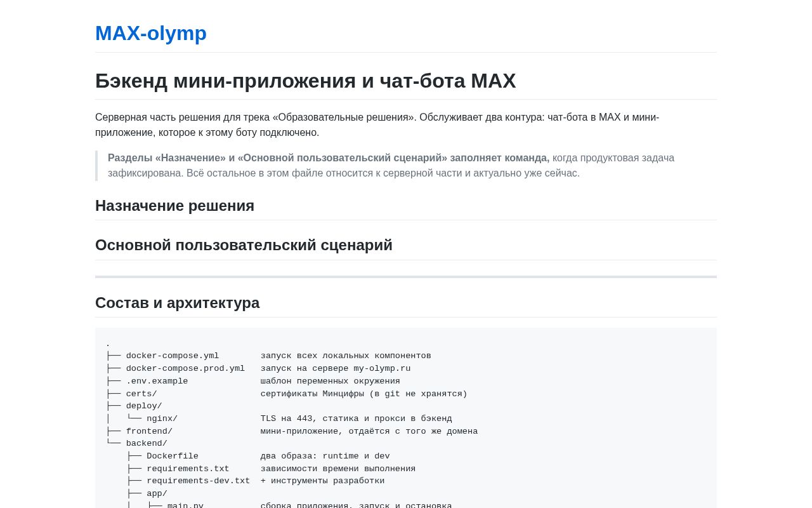812x508 pixels.
Task: Click heading "Состав и архитектура"
Action: click(178, 303)
